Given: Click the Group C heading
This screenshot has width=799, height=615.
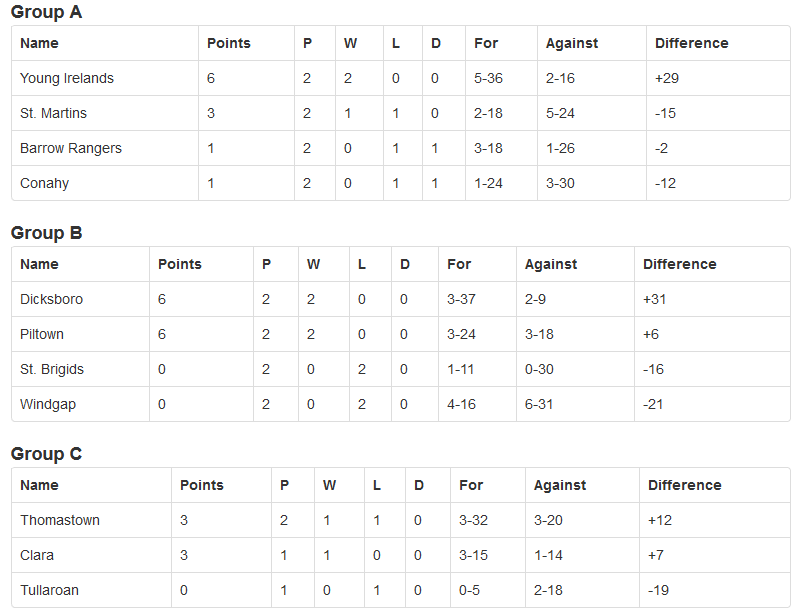Looking at the screenshot, I should 46,454.
